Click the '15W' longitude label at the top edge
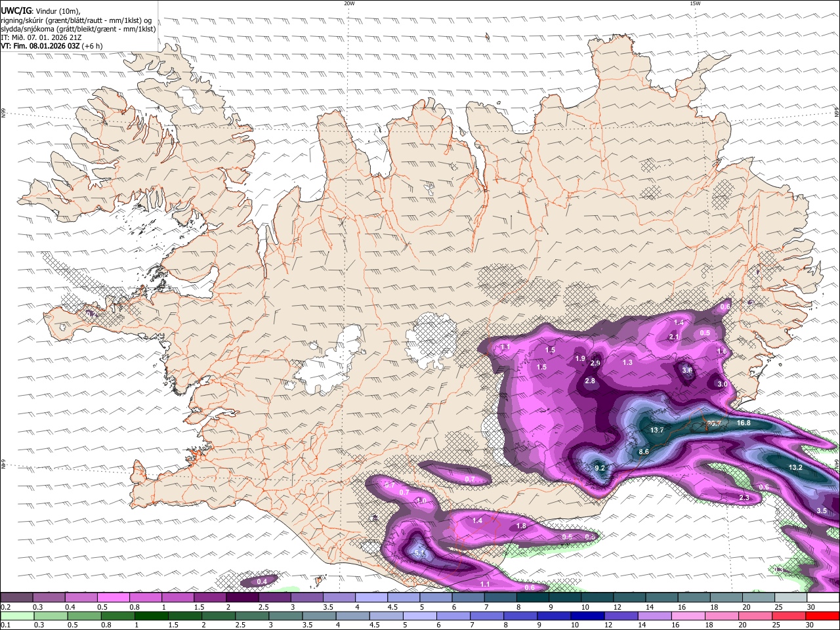Image resolution: width=840 pixels, height=630 pixels. click(x=695, y=3)
